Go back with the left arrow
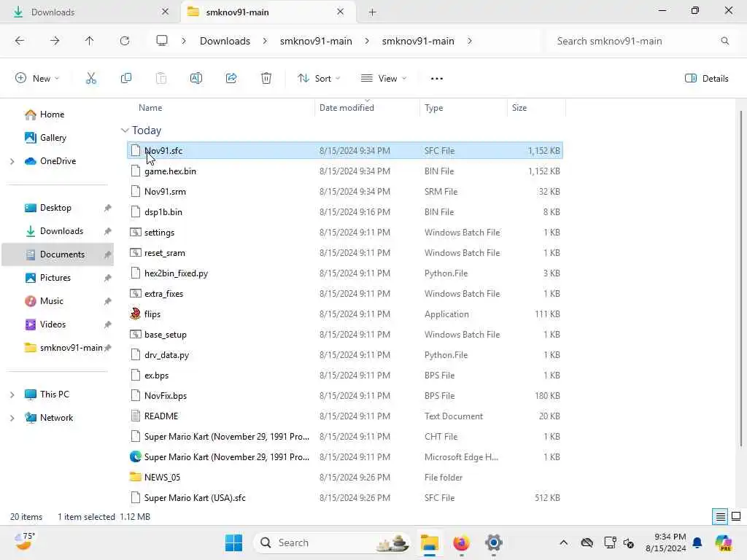Viewport: 747px width, 560px height. 20,41
